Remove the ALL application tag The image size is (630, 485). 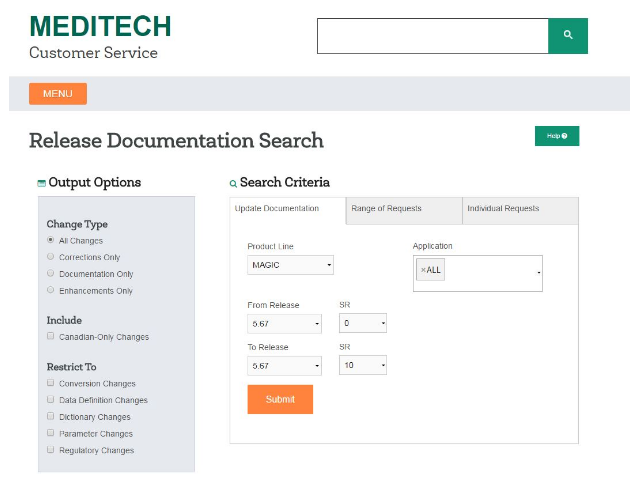(x=423, y=270)
